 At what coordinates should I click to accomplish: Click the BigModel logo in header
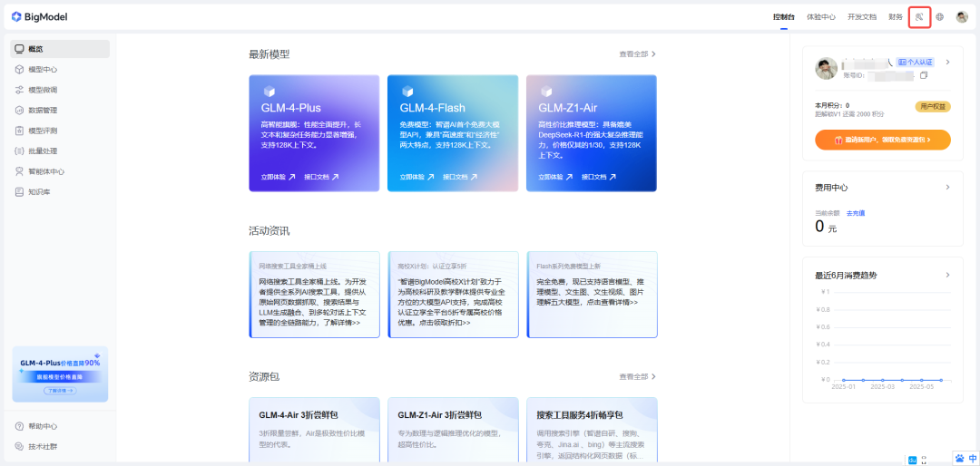click(x=39, y=16)
